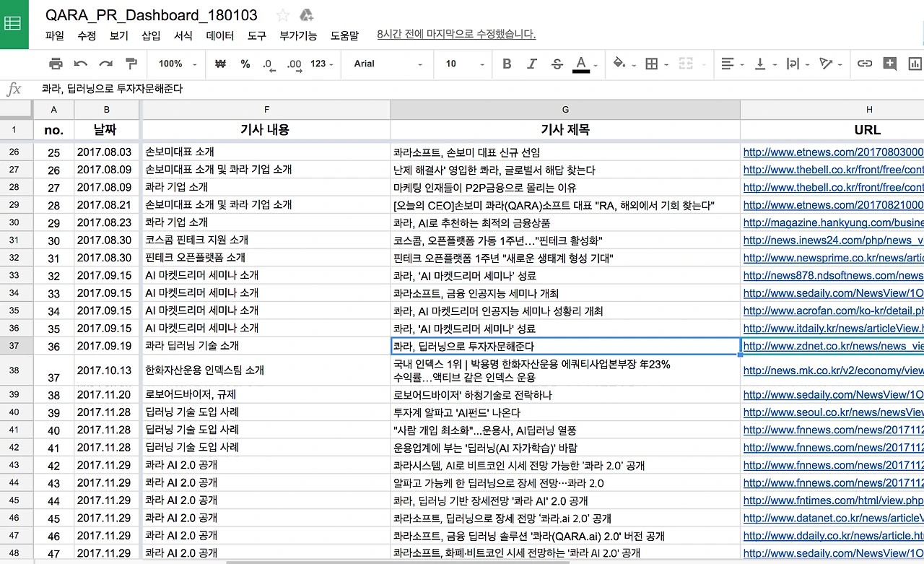Select row 37 header
Screen dimensions: 924x564
[16, 346]
